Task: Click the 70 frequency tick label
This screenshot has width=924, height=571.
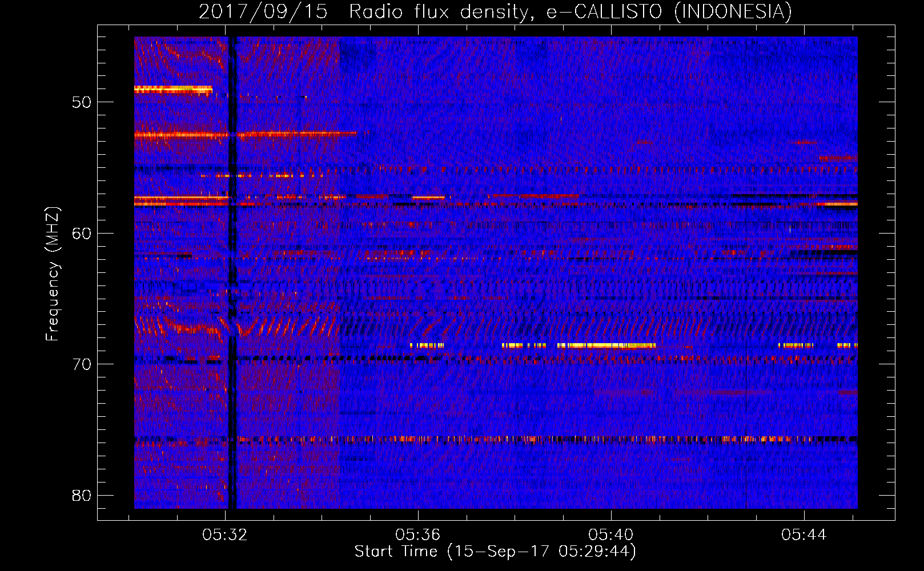Action: point(82,364)
